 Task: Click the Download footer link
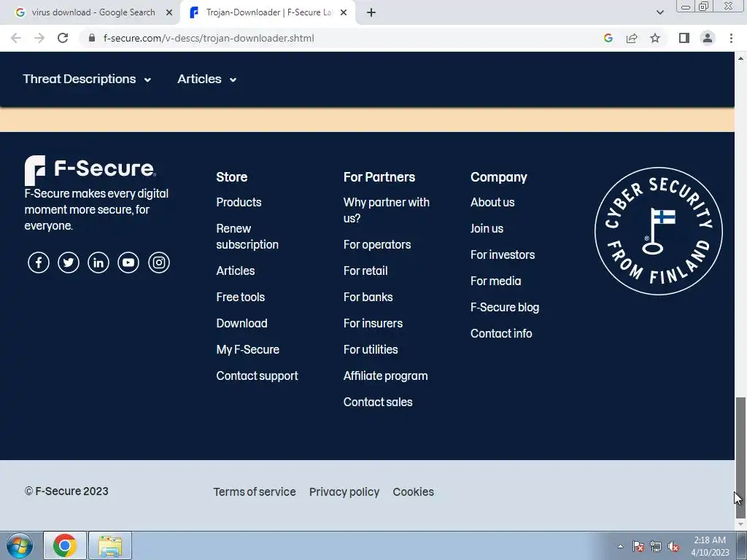[241, 323]
